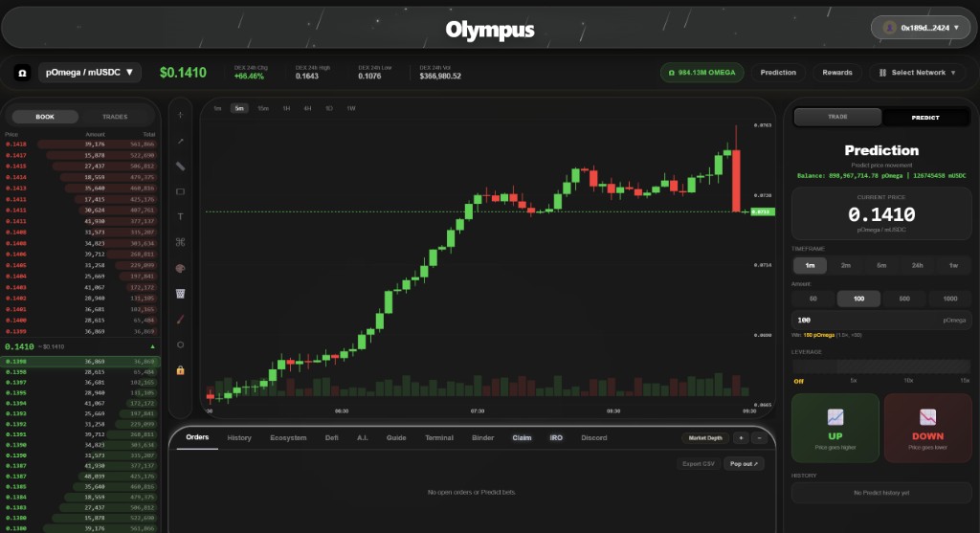980x533 pixels.
Task: Switch to the BOOK tab
Action: point(45,117)
